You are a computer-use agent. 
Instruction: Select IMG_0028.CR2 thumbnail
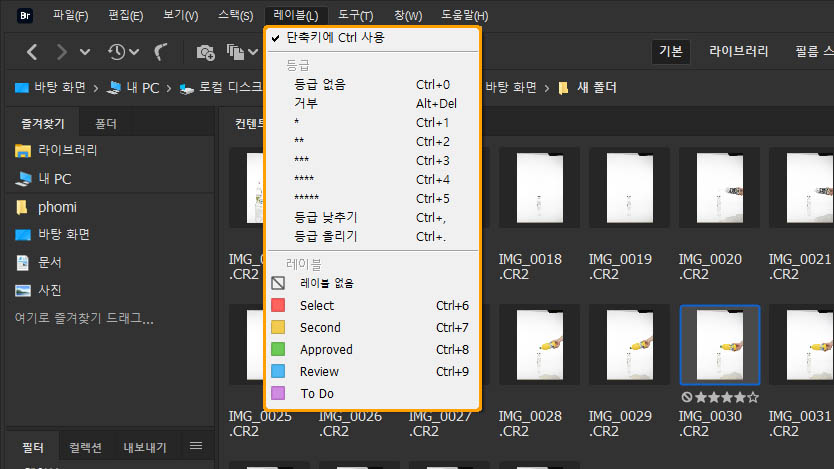coord(539,345)
